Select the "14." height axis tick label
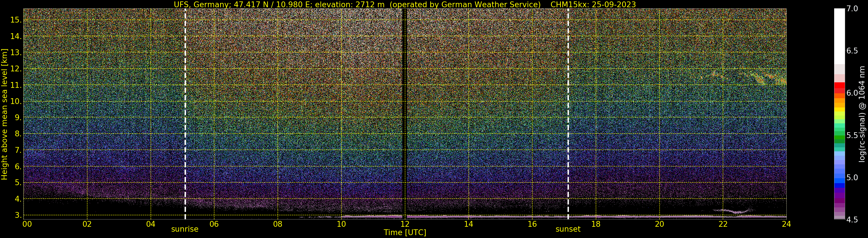 click(16, 36)
